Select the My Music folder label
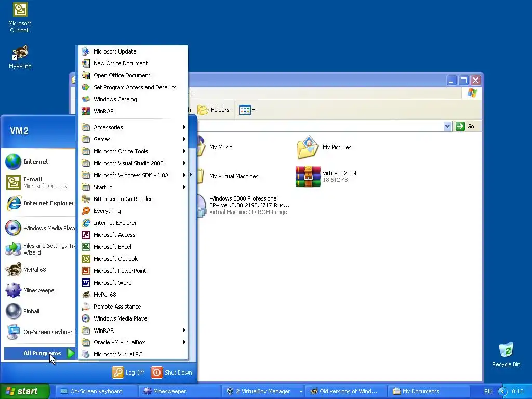 click(220, 147)
